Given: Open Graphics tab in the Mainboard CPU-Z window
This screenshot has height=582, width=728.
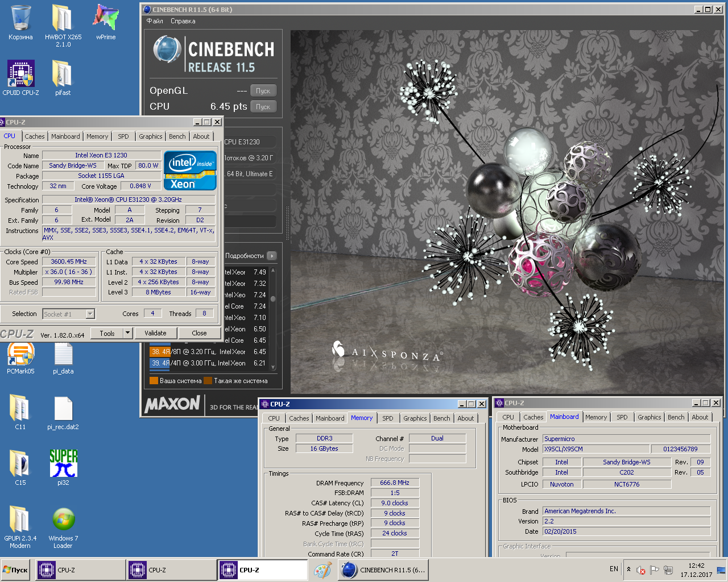Looking at the screenshot, I should pos(650,417).
